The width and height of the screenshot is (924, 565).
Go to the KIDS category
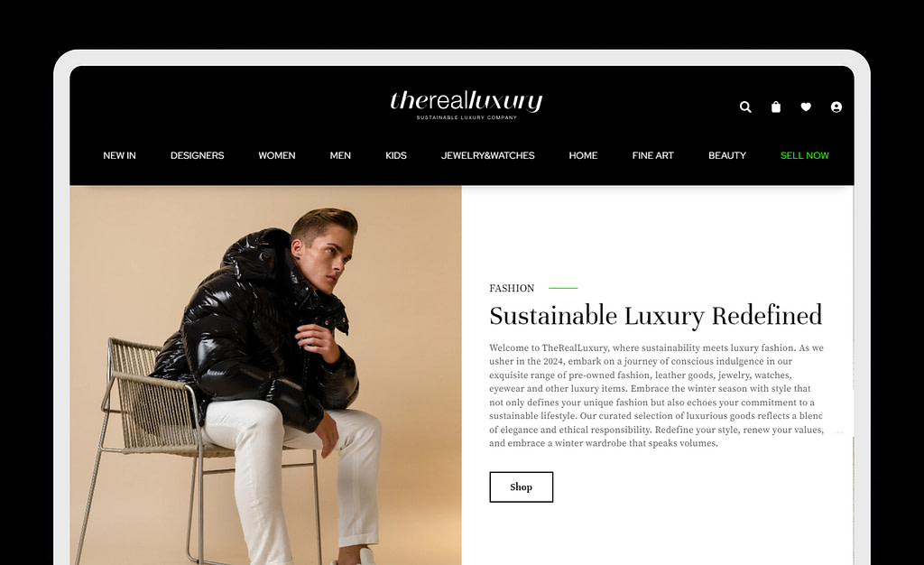coord(396,155)
